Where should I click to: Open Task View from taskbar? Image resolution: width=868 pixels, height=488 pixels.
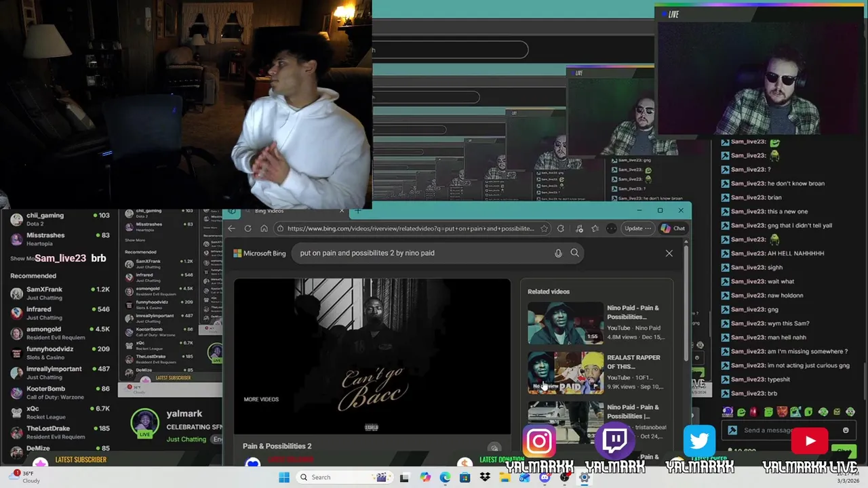404,477
